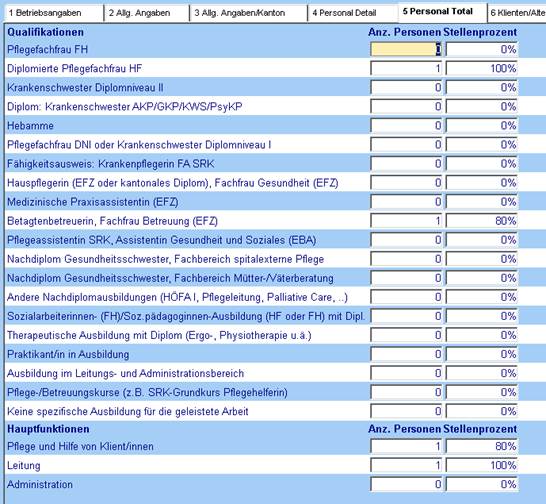Click Anz. Personen for Pflege und Hilfe von Klient/innen

click(406, 446)
